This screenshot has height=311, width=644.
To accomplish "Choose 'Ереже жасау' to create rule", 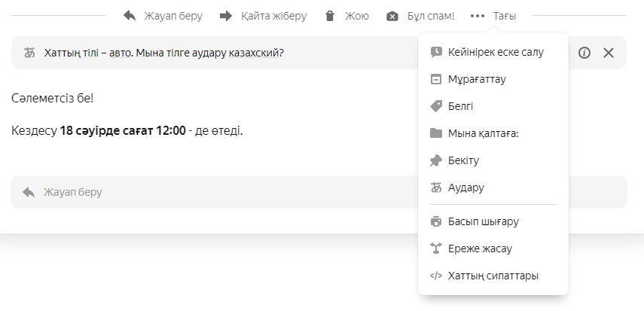I will point(480,248).
